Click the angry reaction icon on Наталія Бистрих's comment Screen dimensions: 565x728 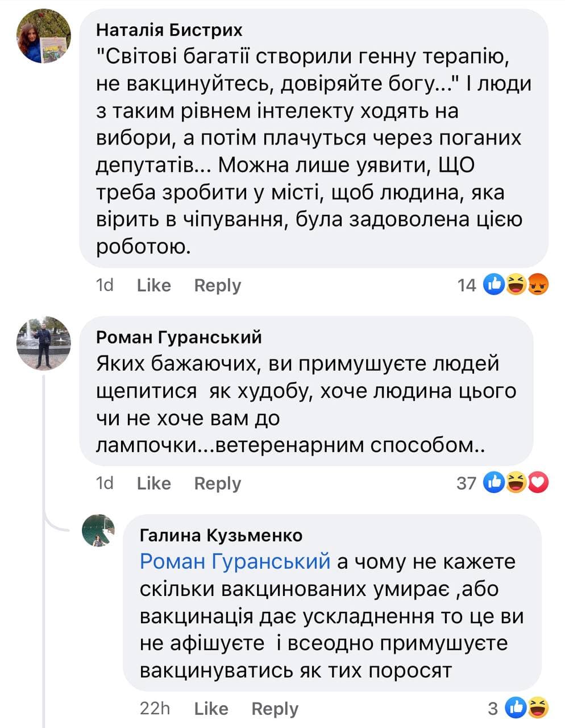(x=538, y=284)
